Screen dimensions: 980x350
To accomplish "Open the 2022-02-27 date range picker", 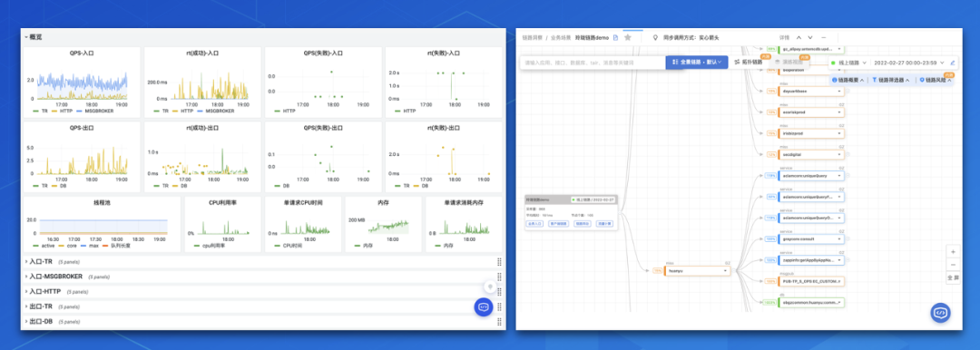I will click(908, 63).
